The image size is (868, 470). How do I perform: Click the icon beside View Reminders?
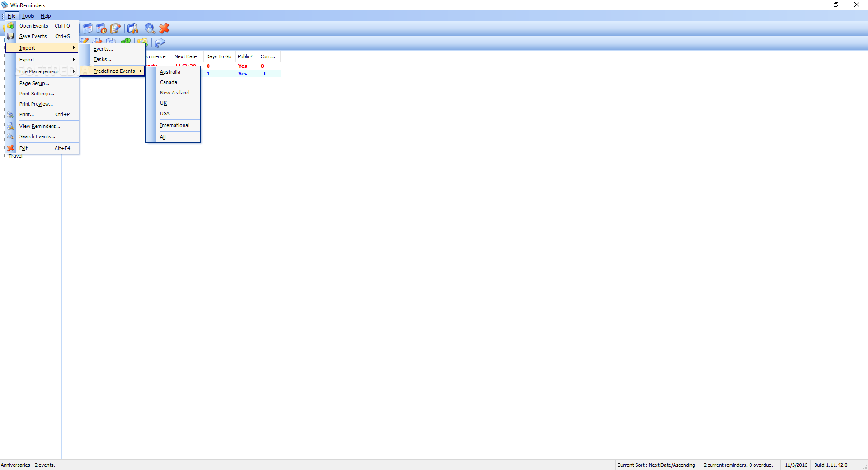(x=10, y=126)
